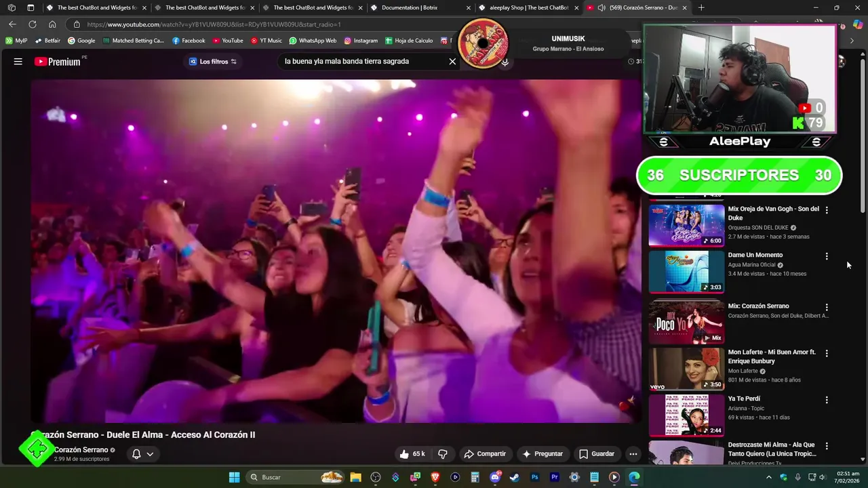868x488 pixels.
Task: Open options for Ya Te Perdí video
Action: click(x=826, y=400)
